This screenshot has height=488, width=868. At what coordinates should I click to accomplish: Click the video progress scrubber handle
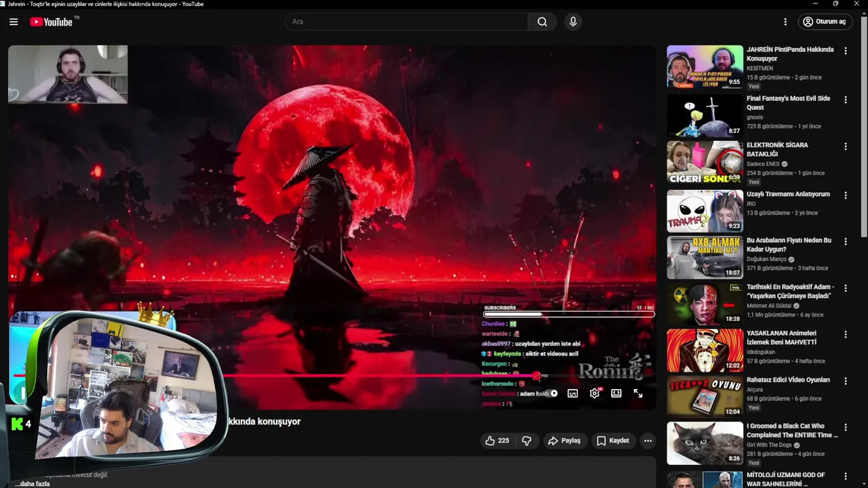[x=536, y=375]
